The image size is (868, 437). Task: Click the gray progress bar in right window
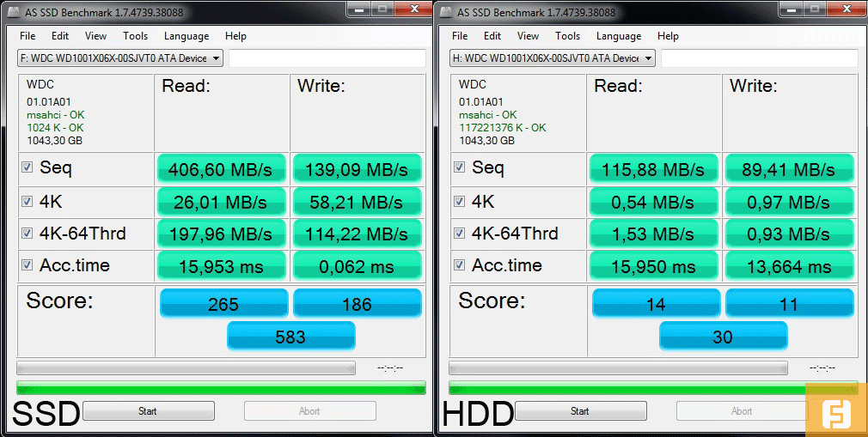point(618,367)
